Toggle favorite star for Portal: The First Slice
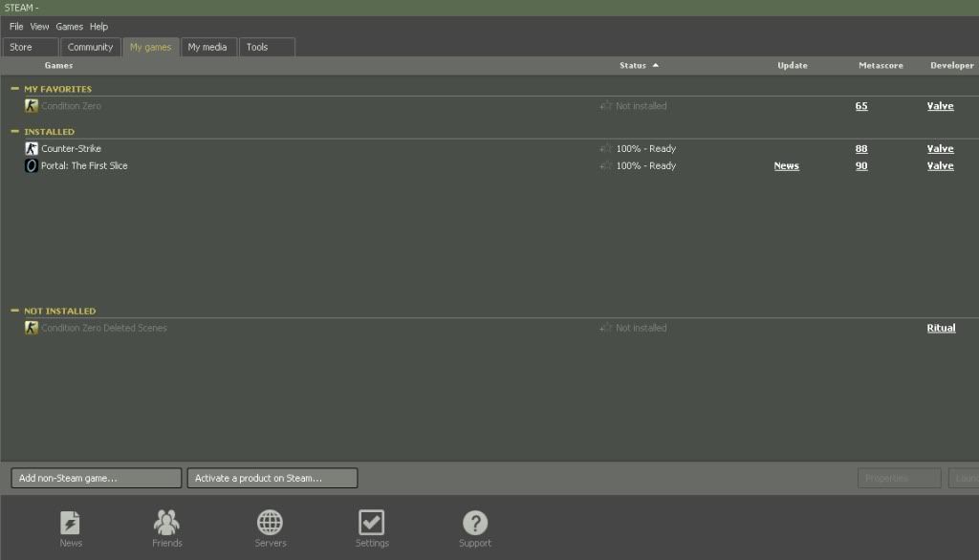Viewport: 979px width, 560px height. point(605,165)
